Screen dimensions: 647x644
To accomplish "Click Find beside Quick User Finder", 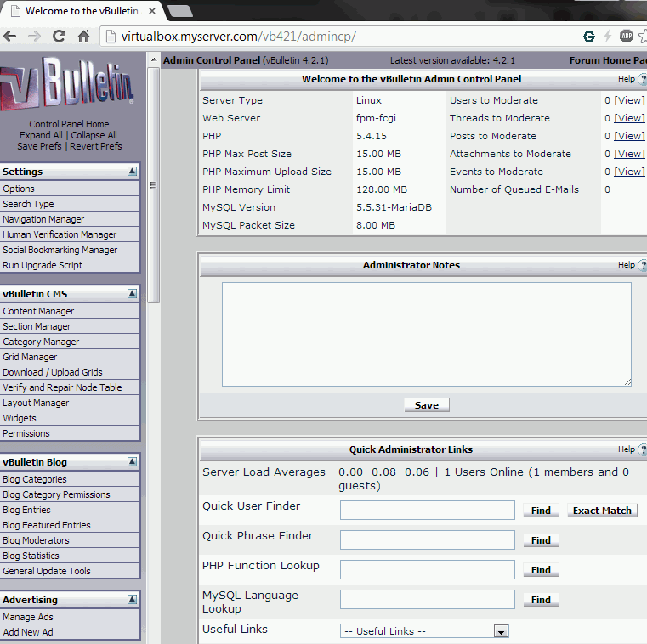I will (541, 511).
